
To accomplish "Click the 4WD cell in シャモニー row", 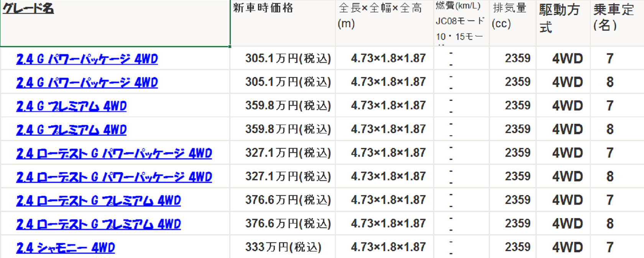I will click(x=567, y=247).
